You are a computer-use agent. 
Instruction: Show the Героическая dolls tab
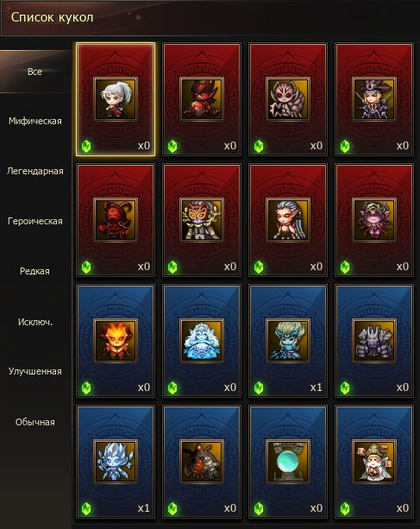point(35,221)
